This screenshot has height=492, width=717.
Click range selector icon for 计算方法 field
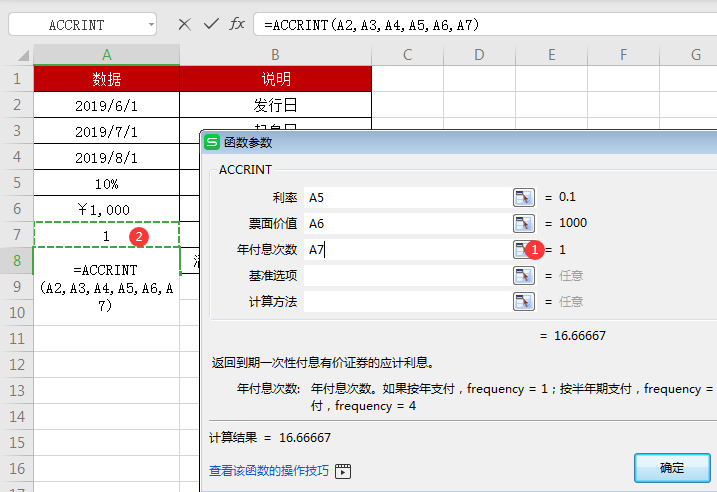(x=523, y=301)
